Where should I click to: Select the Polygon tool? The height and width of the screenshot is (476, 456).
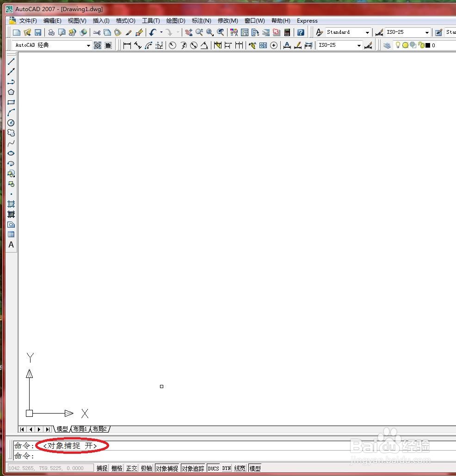tap(11, 92)
